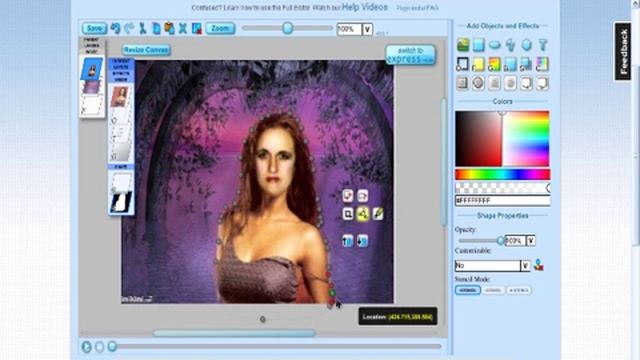Add a rectangle shape object
Image resolution: width=640 pixels, height=360 pixels.
pos(478,45)
